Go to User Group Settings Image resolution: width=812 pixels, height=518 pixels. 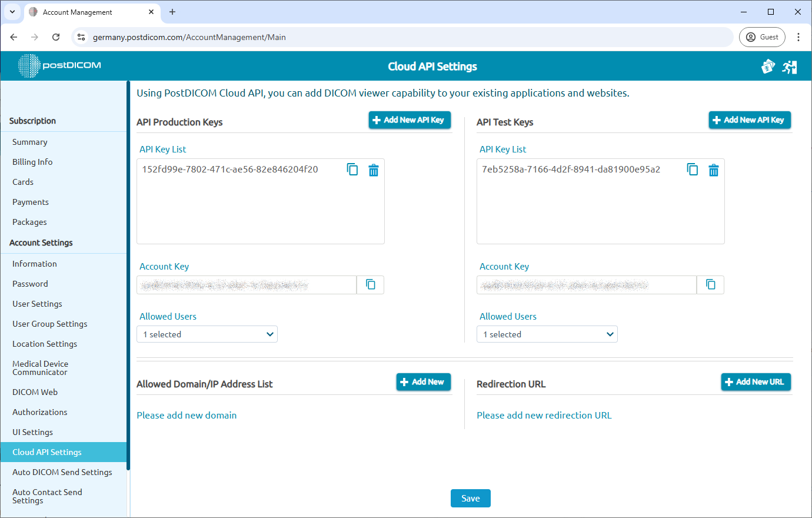[x=49, y=323]
